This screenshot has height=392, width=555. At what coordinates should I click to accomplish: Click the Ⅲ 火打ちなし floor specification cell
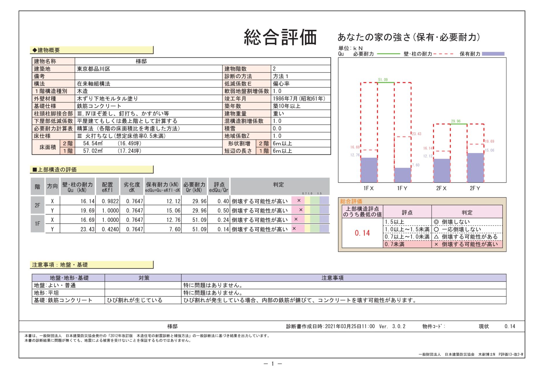tap(148, 136)
